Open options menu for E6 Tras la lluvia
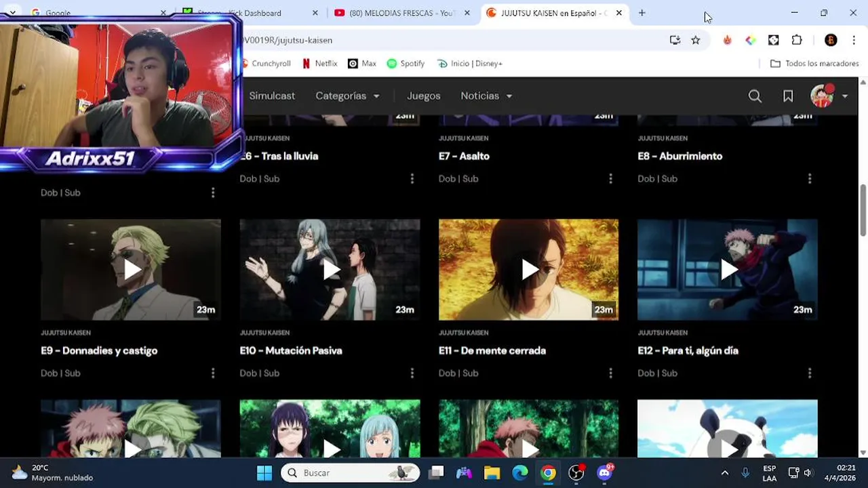Viewport: 868px width, 488px height. click(x=412, y=178)
